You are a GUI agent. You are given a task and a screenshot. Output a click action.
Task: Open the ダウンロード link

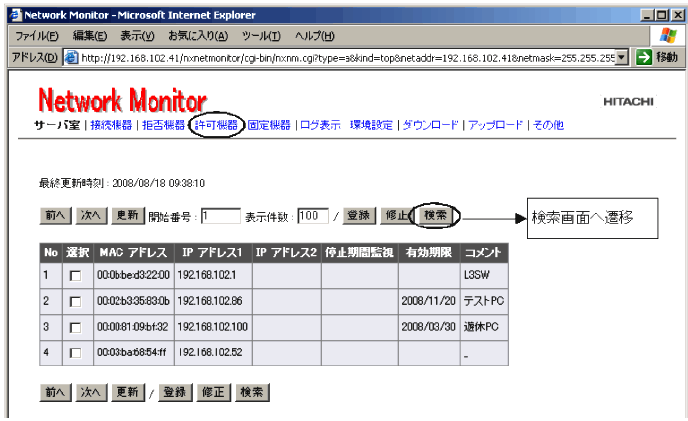430,125
